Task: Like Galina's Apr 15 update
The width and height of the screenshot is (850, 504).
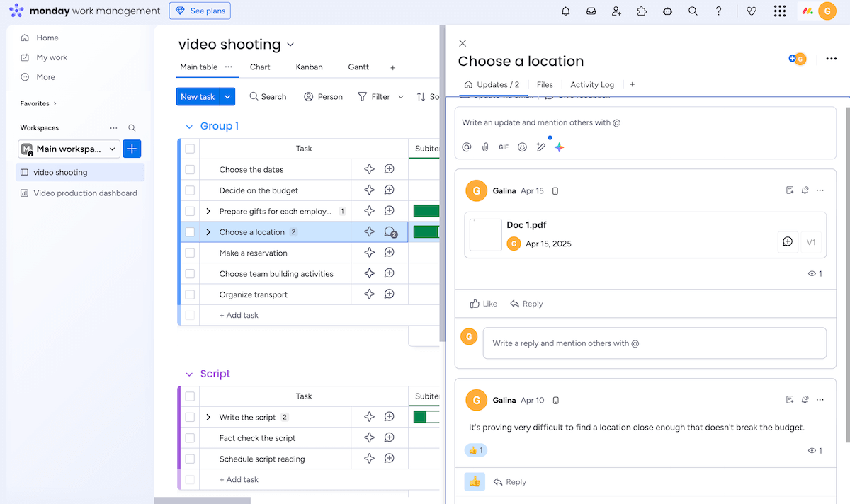Action: point(482,303)
